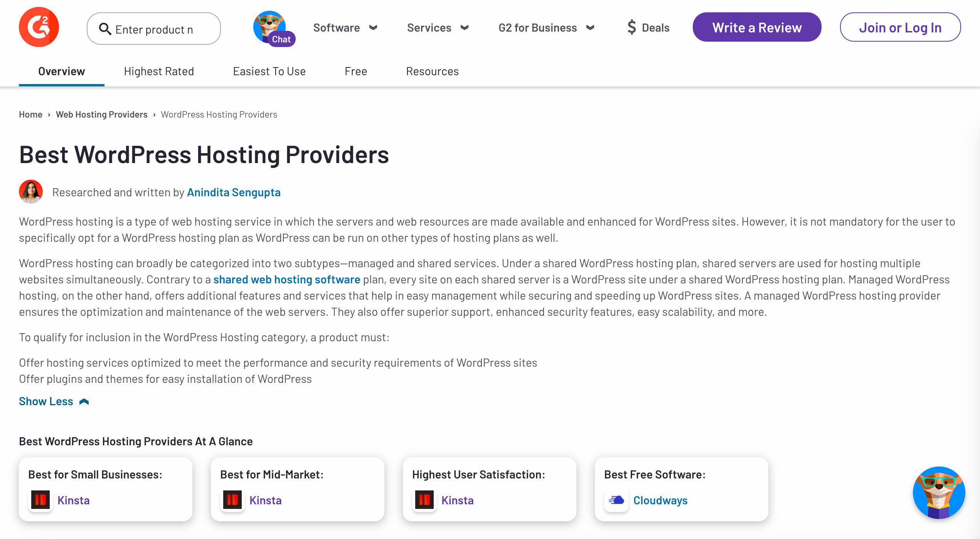This screenshot has width=980, height=539.
Task: Switch to the Highest Rated tab
Action: [x=159, y=71]
